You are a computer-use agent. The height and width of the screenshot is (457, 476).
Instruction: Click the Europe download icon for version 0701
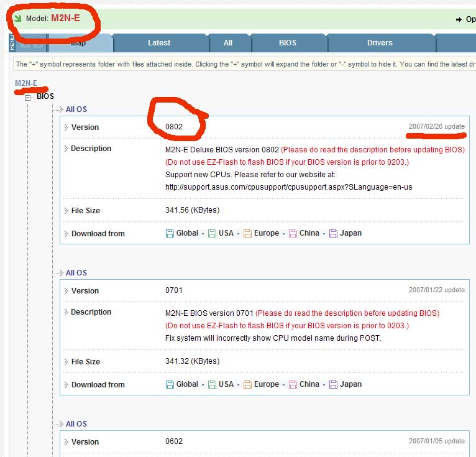point(247,384)
